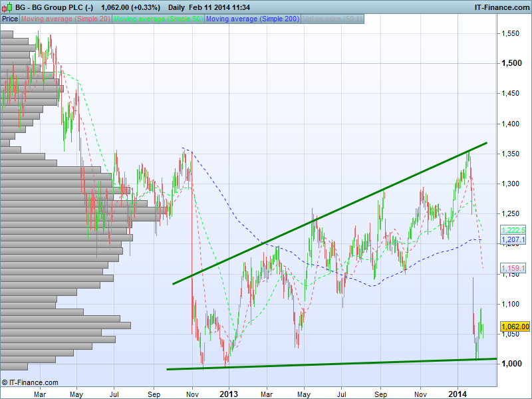Viewport: 532px width, 399px height.
Task: Click the pink 1,159.1 moving average tag
Action: [513, 268]
